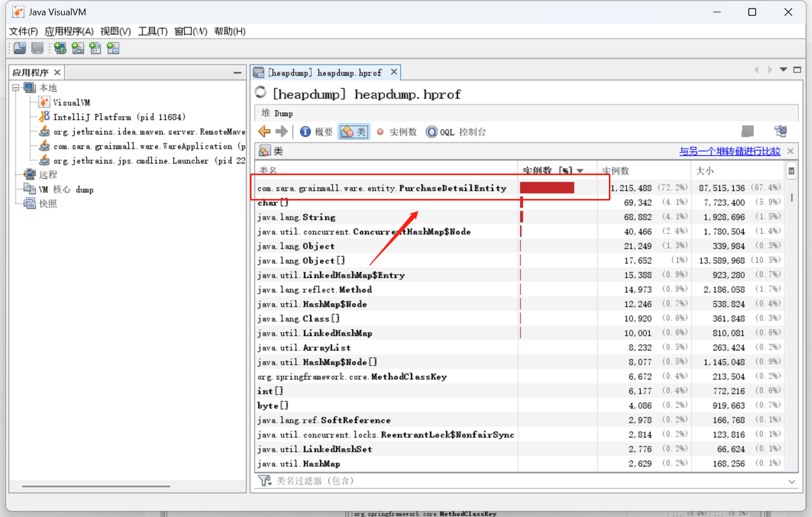
Task: Click heapdump tab's document icon
Action: (x=259, y=72)
